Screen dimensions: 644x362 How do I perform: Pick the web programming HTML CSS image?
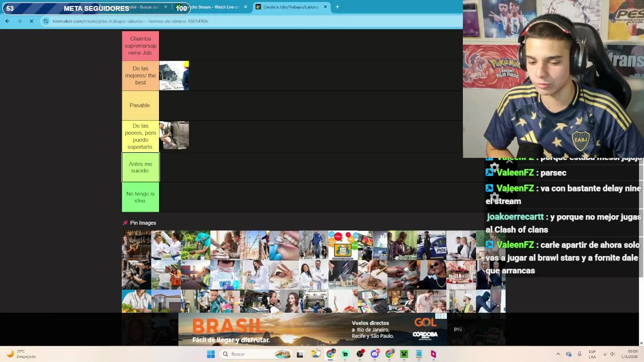click(x=343, y=245)
